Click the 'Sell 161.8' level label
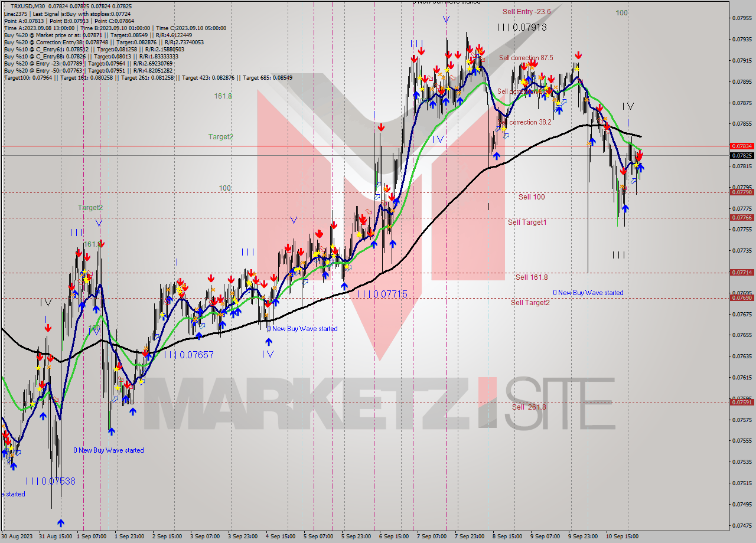756x543 pixels. pos(532,277)
